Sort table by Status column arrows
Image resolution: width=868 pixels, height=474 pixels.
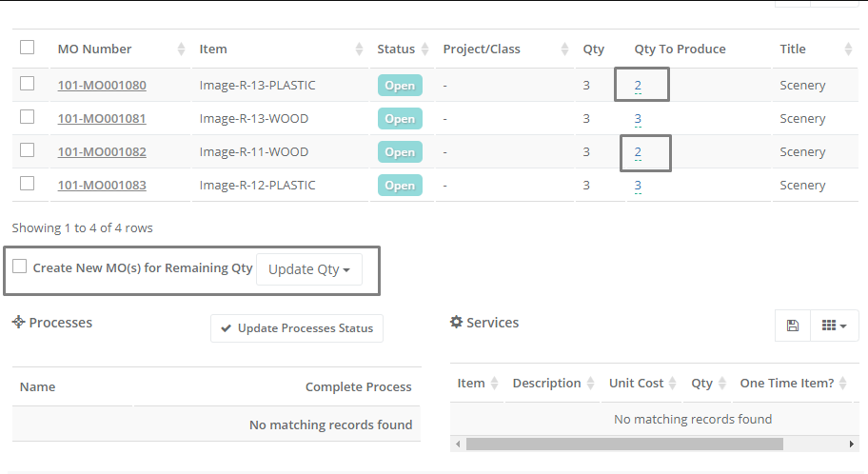point(424,49)
